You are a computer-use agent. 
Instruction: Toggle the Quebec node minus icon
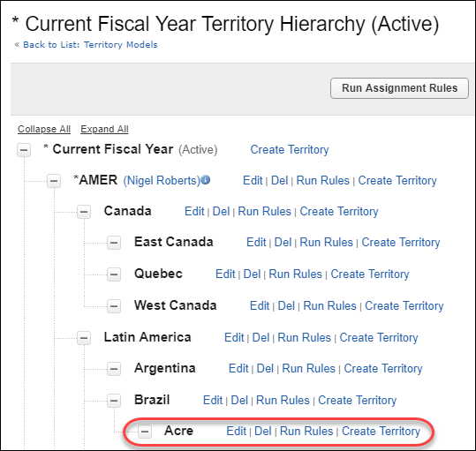pos(114,274)
